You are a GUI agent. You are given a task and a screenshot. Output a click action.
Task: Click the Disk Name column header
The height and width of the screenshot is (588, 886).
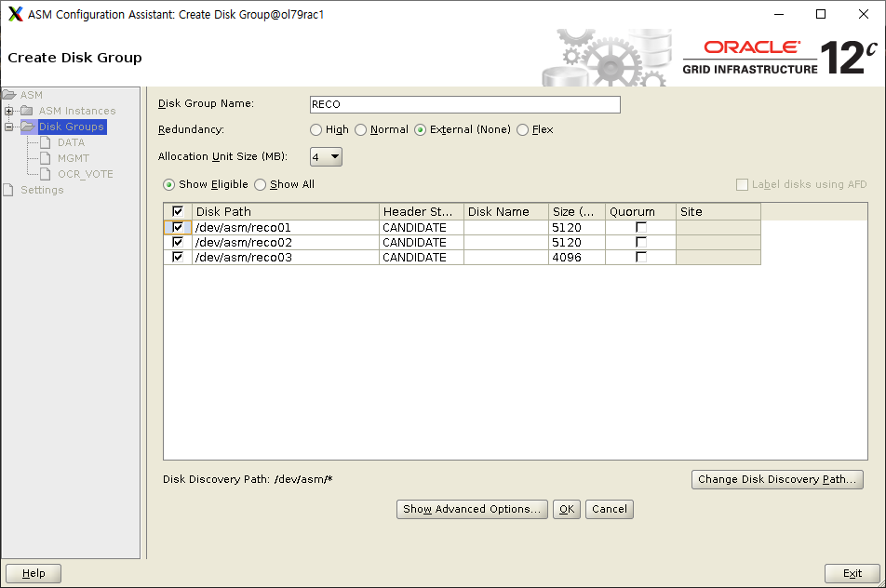[505, 212]
